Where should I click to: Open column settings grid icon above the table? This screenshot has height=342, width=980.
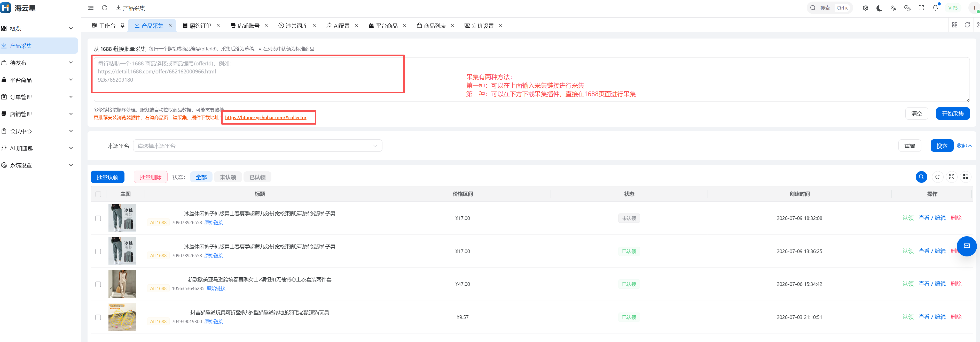pos(966,177)
